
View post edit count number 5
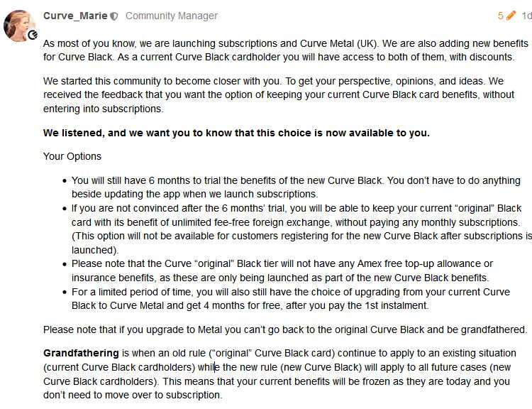pos(501,16)
